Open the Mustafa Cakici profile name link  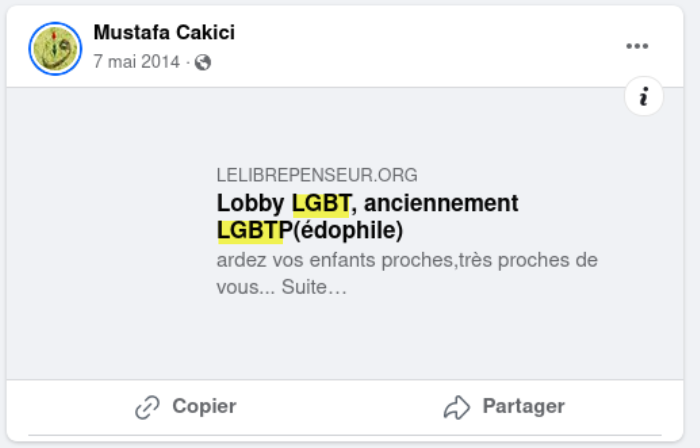pos(164,33)
